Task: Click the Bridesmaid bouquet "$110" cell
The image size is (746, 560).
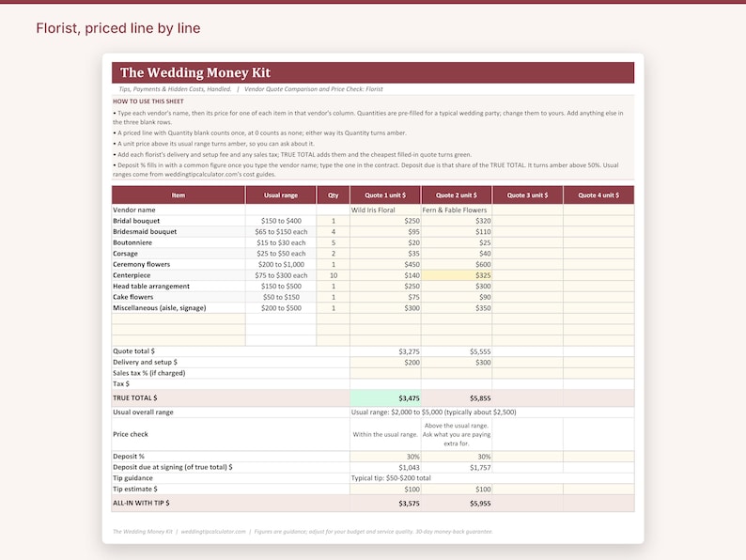Action: pyautogui.click(x=457, y=232)
